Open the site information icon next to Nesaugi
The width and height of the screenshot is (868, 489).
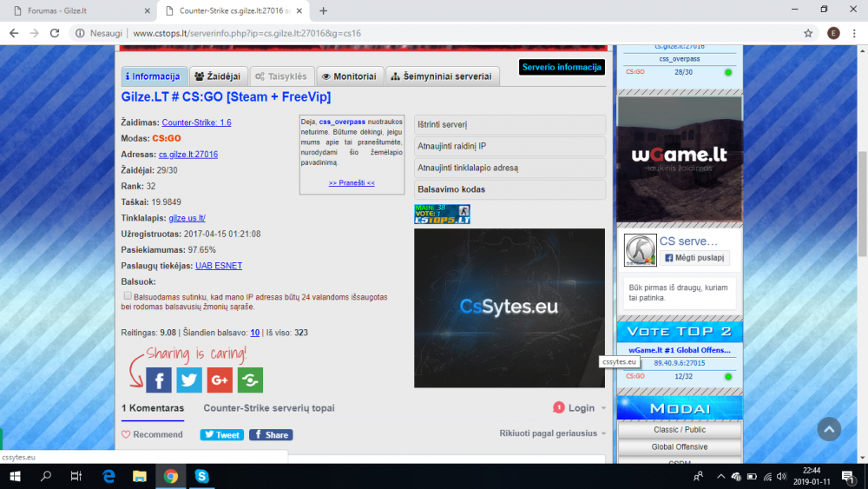coord(80,33)
